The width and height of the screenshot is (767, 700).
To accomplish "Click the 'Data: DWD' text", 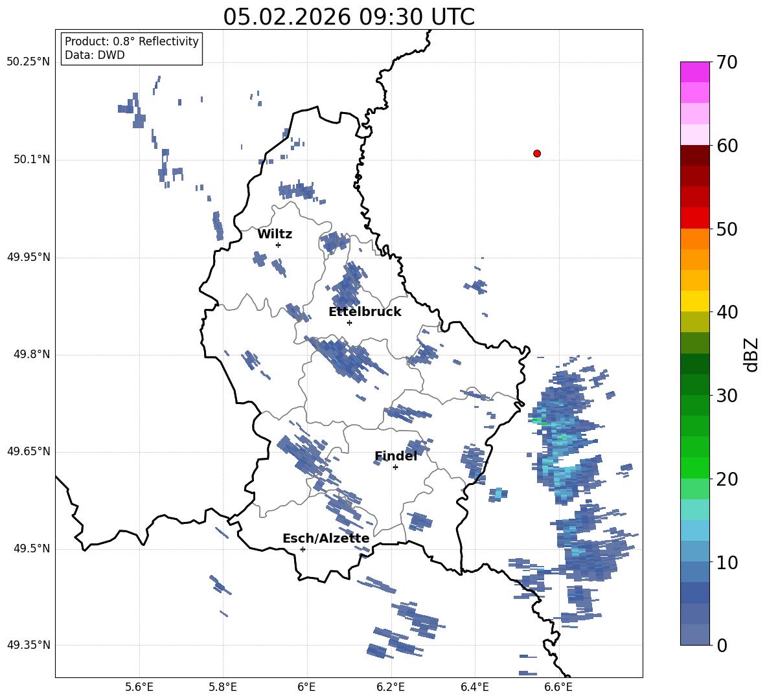I will coord(95,55).
